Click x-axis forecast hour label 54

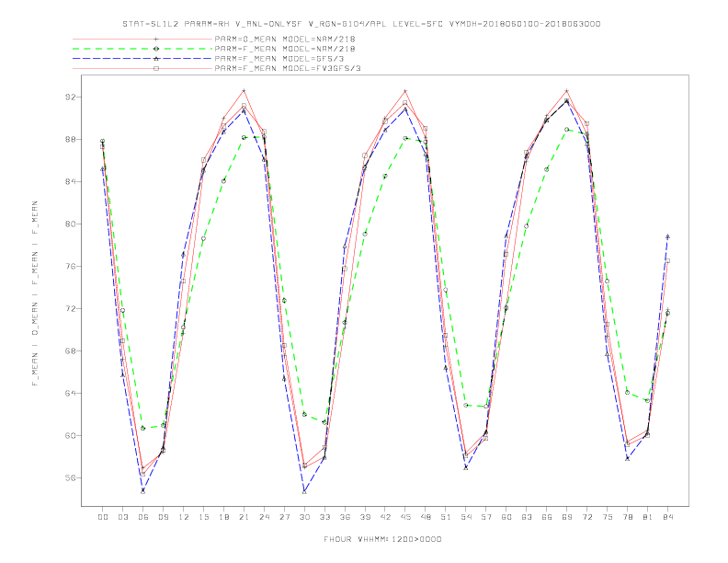[466, 517]
